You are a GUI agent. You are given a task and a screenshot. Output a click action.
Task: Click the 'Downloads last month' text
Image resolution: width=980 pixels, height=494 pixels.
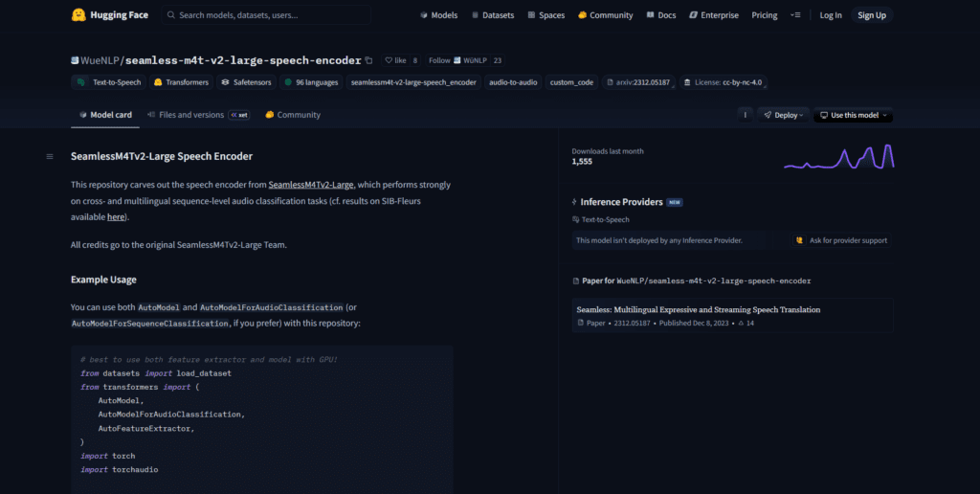pos(608,151)
